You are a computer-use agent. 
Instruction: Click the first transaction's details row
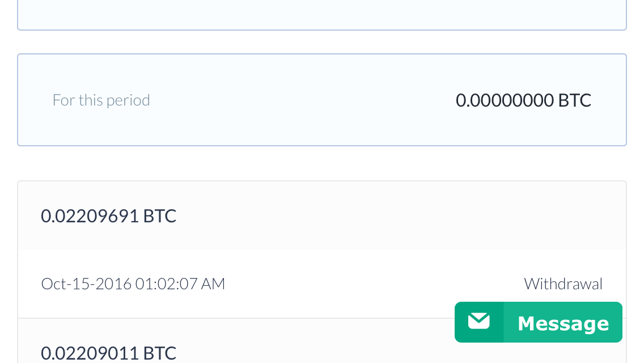pyautogui.click(x=322, y=284)
